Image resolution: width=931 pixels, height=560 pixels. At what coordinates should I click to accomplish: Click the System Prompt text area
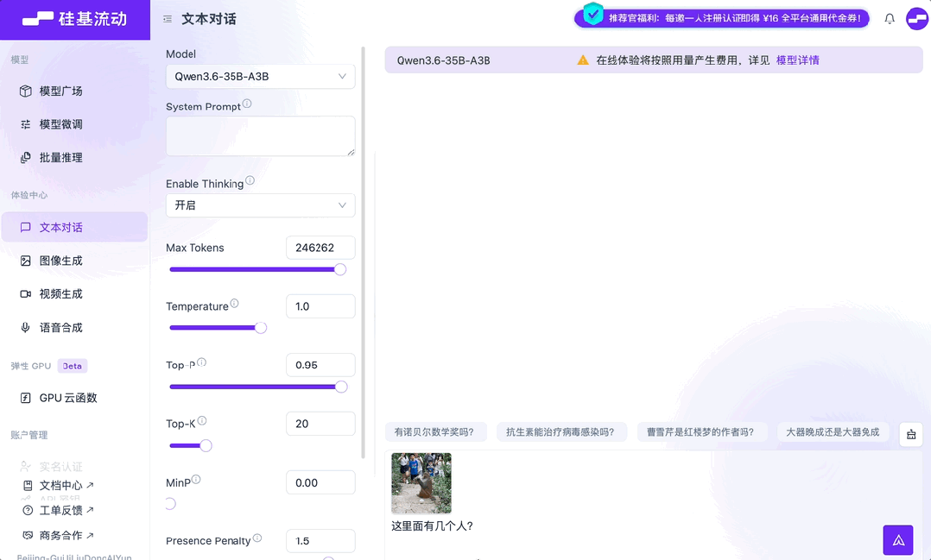[x=261, y=135]
